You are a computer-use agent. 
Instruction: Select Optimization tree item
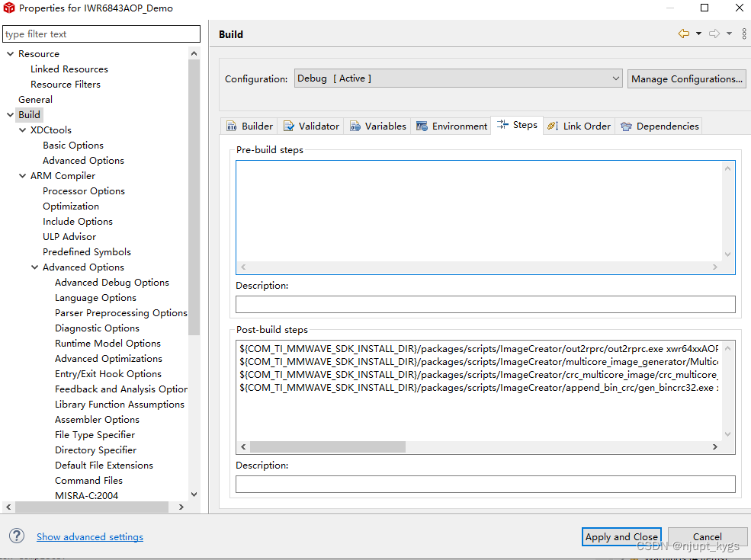click(x=71, y=206)
